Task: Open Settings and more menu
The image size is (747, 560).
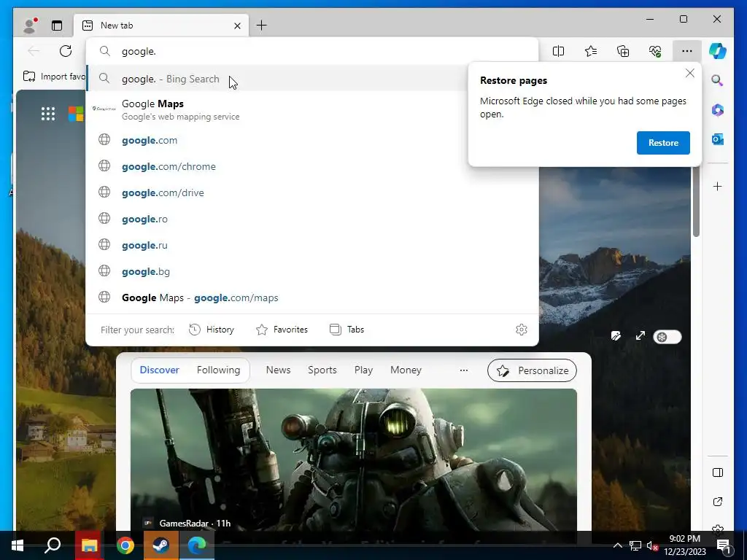Action: (x=687, y=51)
